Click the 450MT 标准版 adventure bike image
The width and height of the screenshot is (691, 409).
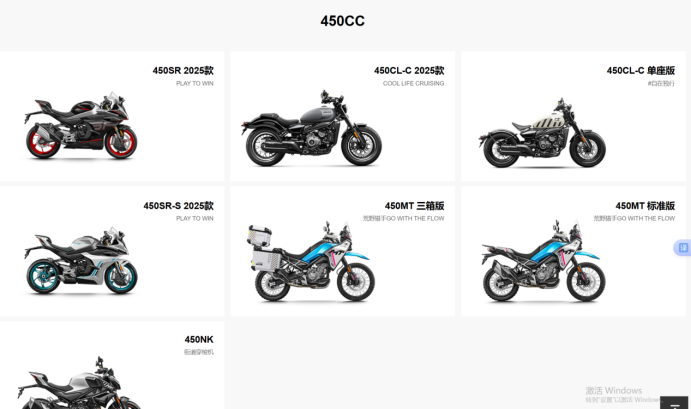(543, 261)
